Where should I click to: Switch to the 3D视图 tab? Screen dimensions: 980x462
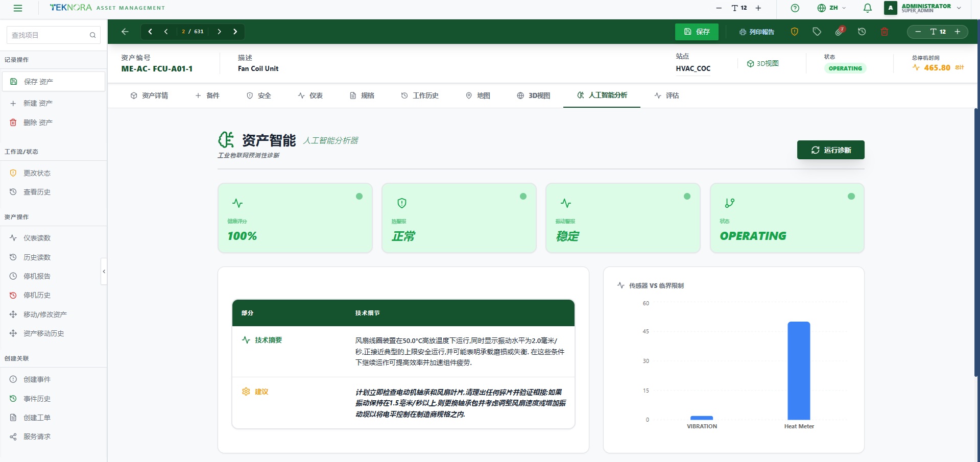tap(533, 95)
